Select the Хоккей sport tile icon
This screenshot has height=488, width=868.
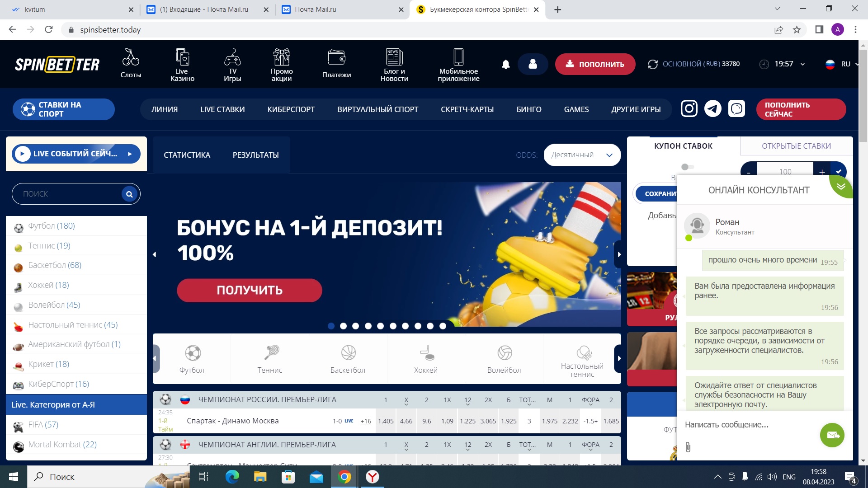(426, 353)
